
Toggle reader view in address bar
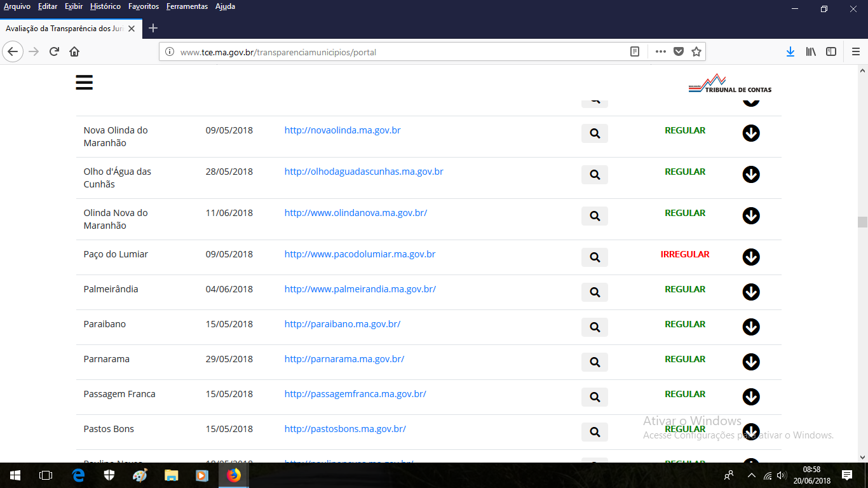click(x=635, y=51)
